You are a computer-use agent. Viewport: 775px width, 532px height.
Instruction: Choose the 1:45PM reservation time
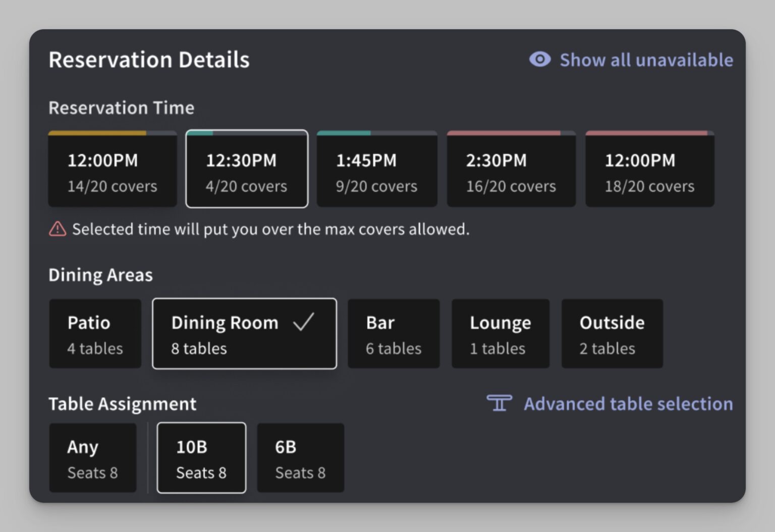(x=377, y=169)
